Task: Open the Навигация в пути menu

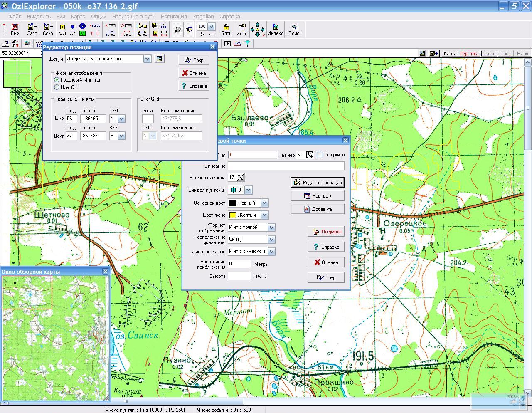Action: click(133, 16)
